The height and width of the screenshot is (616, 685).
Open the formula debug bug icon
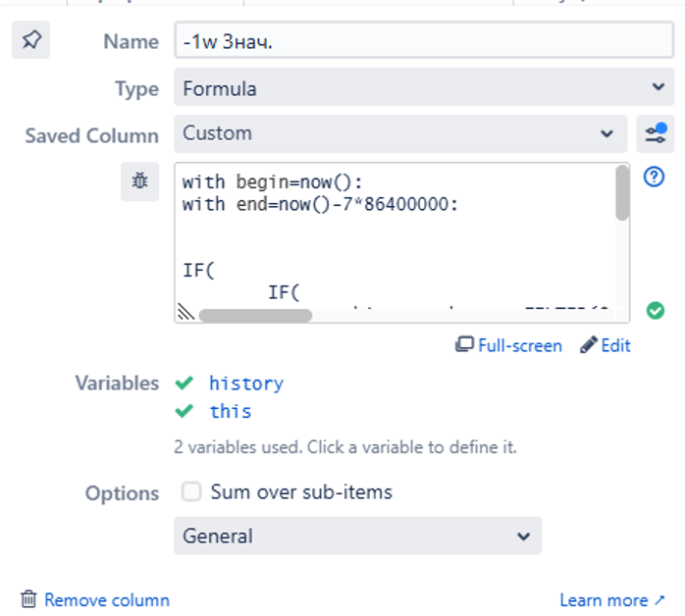pos(139,181)
